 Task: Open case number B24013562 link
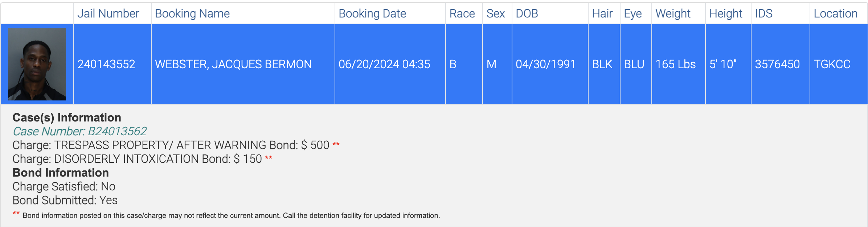(80, 131)
